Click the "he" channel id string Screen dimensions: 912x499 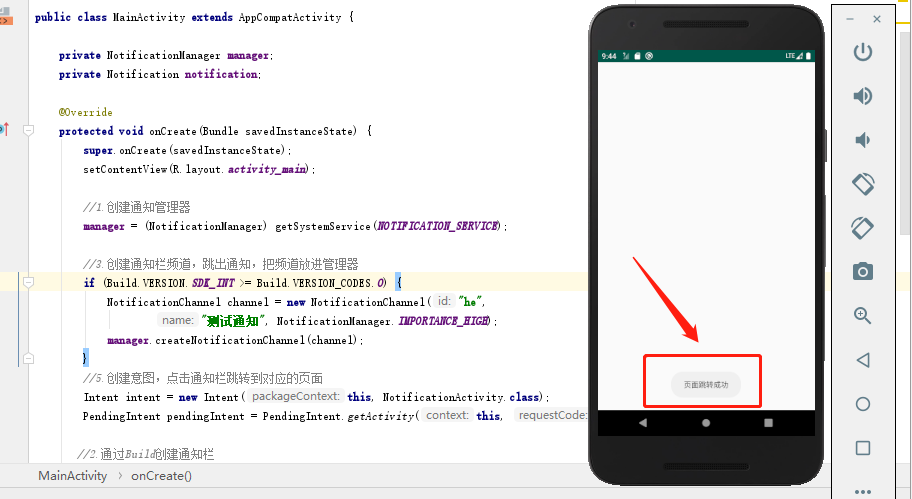[468, 302]
